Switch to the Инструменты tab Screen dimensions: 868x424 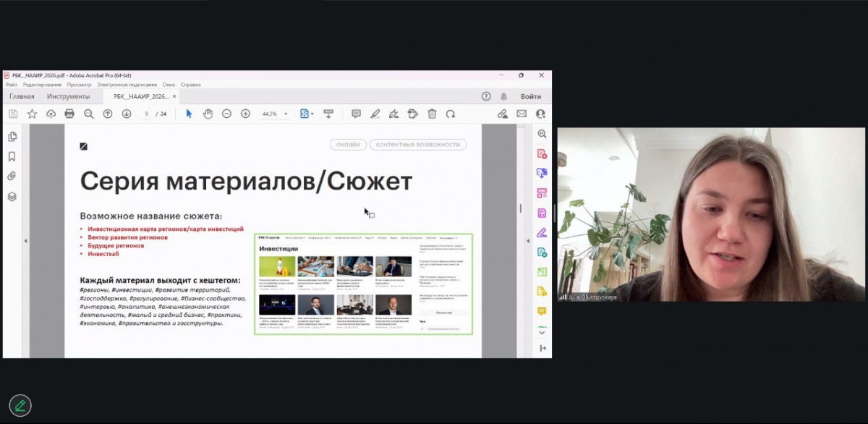[x=69, y=96]
